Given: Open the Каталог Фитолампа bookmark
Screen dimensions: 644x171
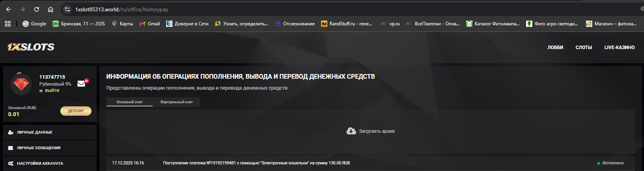Looking at the screenshot, I should 493,24.
